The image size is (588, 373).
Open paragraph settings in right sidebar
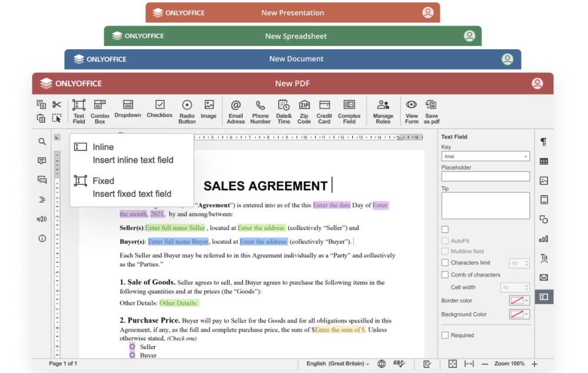pos(543,142)
